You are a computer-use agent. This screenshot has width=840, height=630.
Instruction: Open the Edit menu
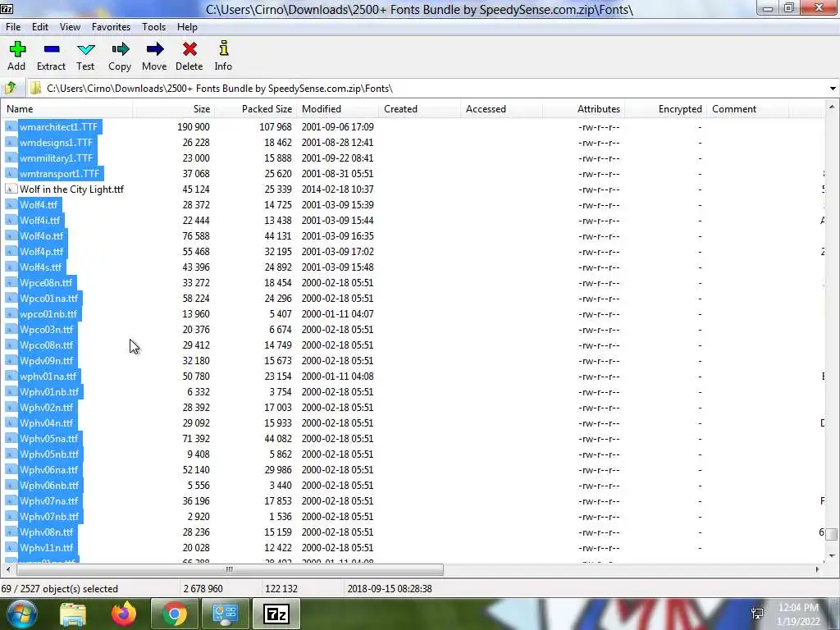pos(40,27)
